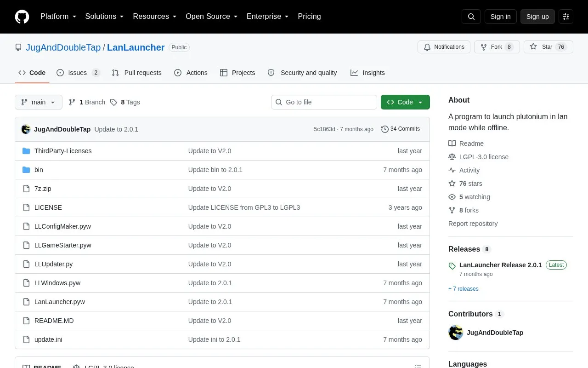The height and width of the screenshot is (368, 588).
Task: Expand the Open Source menu
Action: (212, 17)
